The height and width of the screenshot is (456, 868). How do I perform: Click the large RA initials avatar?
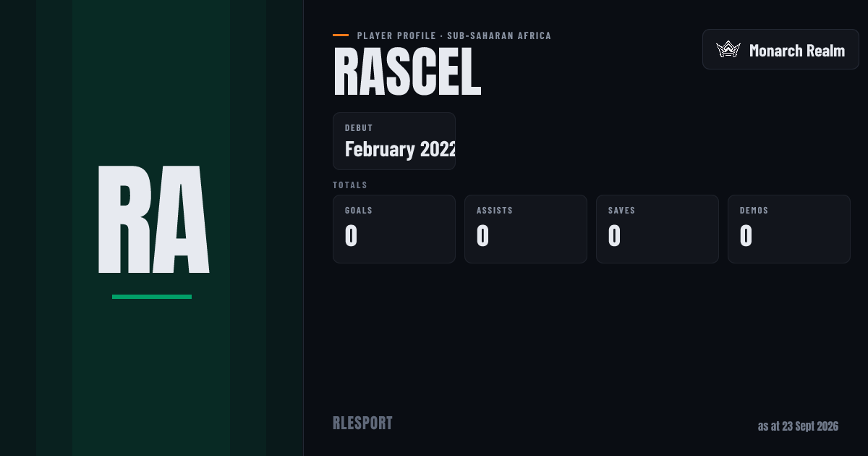pyautogui.click(x=153, y=220)
